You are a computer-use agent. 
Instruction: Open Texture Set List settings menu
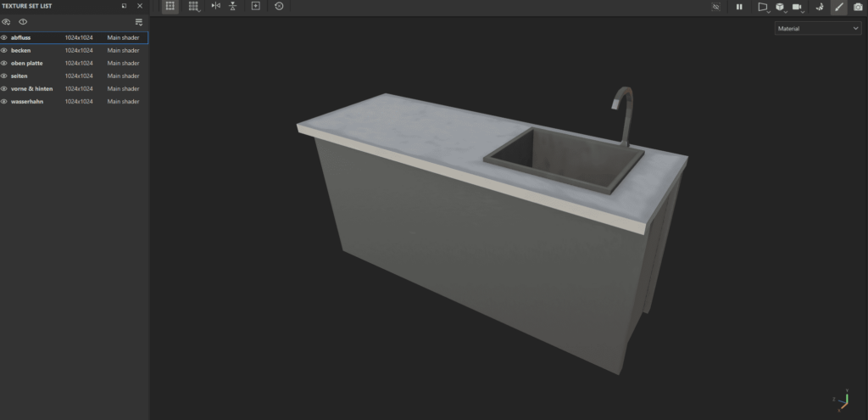139,22
